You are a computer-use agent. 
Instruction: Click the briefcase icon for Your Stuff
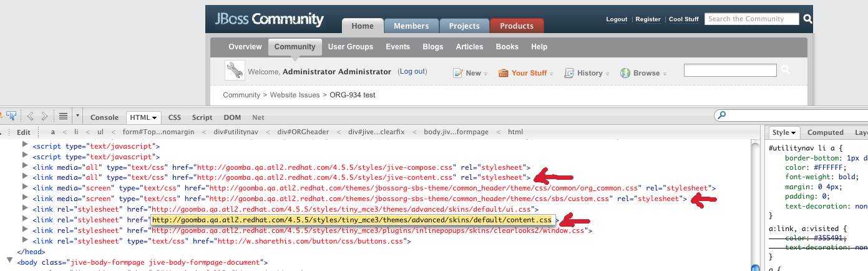pyautogui.click(x=504, y=73)
